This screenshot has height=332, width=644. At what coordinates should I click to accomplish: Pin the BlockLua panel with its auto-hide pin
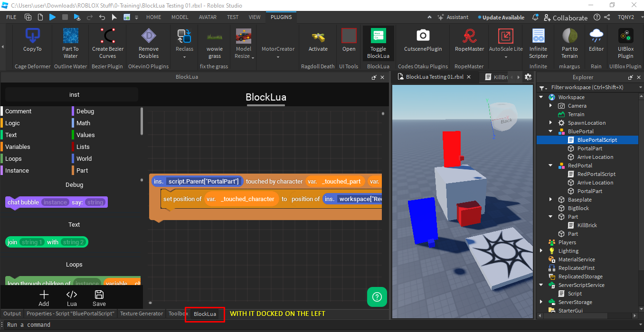click(x=374, y=77)
